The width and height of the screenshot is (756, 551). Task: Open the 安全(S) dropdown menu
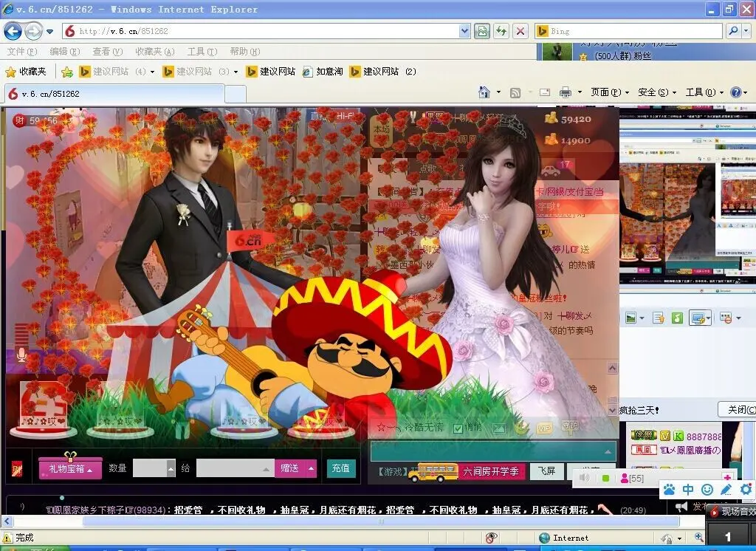coord(656,92)
